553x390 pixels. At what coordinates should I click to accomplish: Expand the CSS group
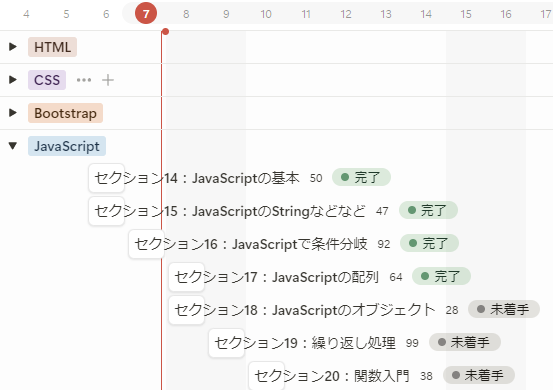[x=13, y=80]
